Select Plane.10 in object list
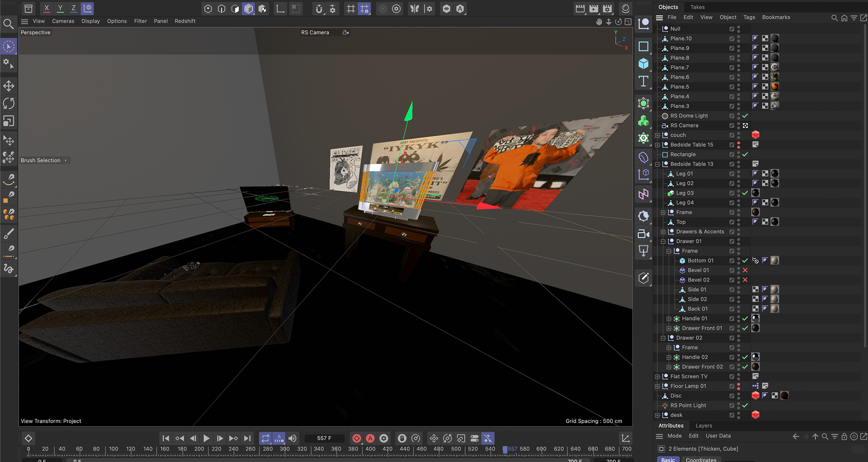 (x=681, y=38)
